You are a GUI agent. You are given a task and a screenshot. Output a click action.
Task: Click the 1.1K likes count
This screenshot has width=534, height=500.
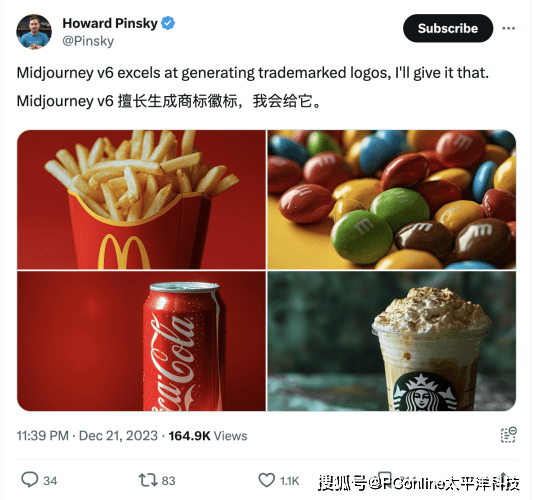click(289, 481)
